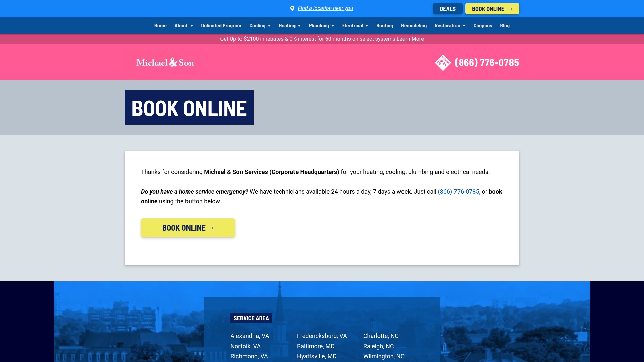Open the Blog nav item

click(x=505, y=26)
